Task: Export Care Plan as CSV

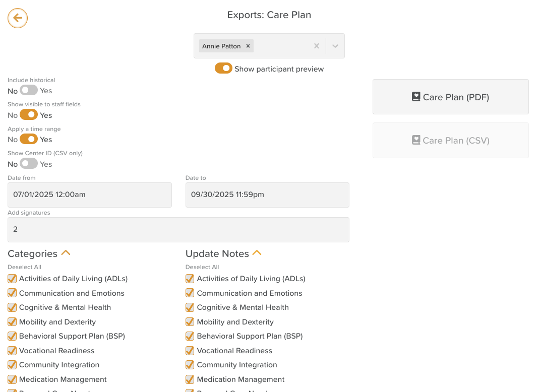Action: tap(450, 140)
